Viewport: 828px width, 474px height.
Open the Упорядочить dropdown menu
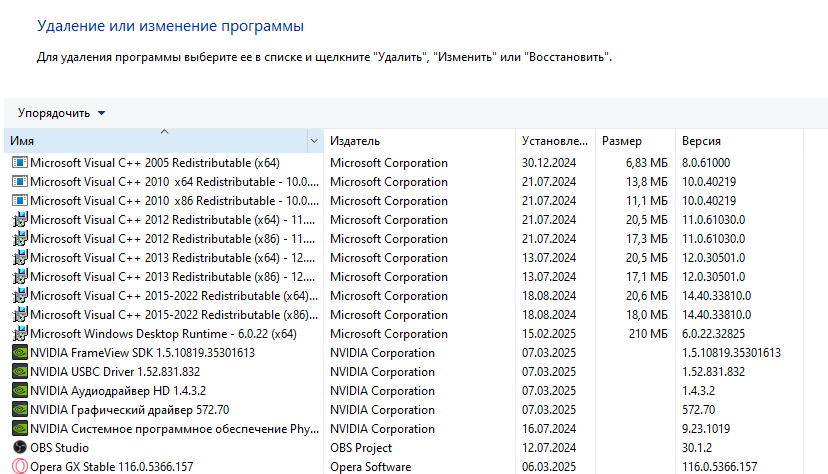click(x=61, y=113)
